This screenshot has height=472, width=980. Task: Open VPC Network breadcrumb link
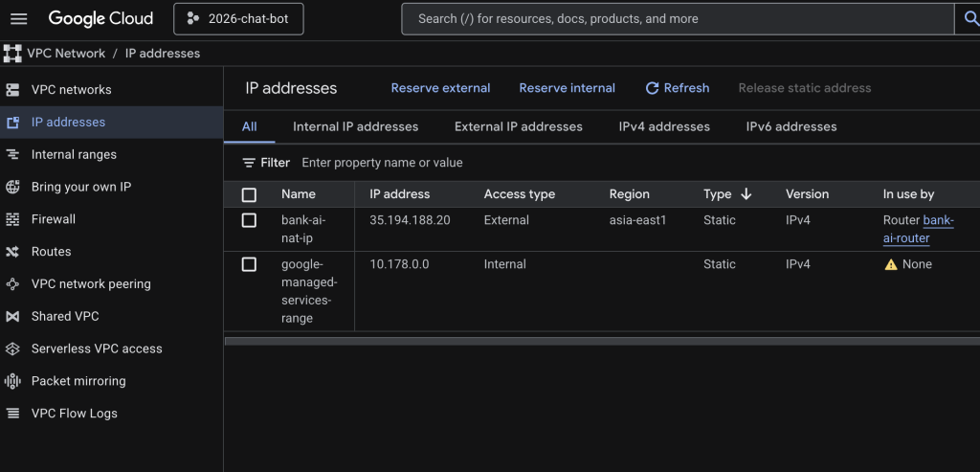click(66, 54)
